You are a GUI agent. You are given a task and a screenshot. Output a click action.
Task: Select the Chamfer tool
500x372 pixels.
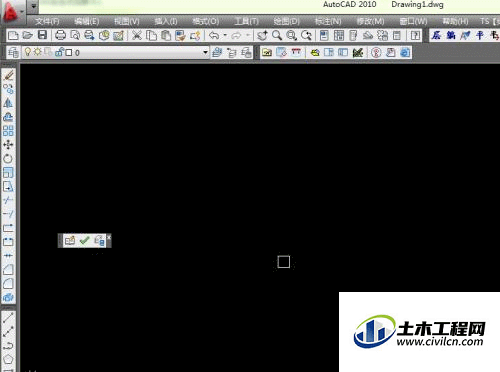coord(9,270)
